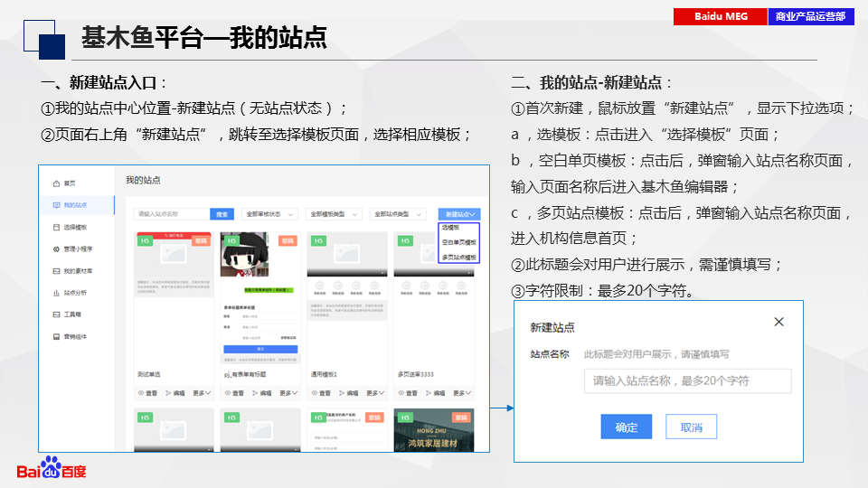868x488 pixels.
Task: Click the 通用模板1 site name
Action: point(324,374)
